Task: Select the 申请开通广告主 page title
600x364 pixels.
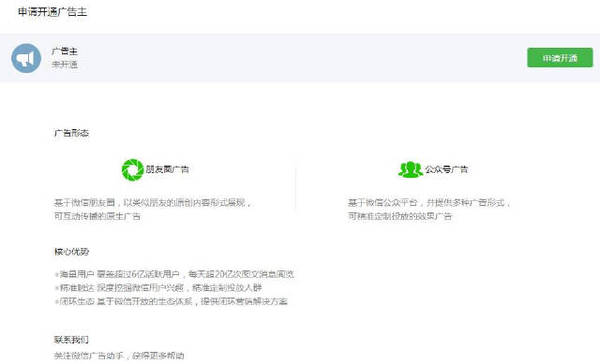Action: pyautogui.click(x=52, y=12)
